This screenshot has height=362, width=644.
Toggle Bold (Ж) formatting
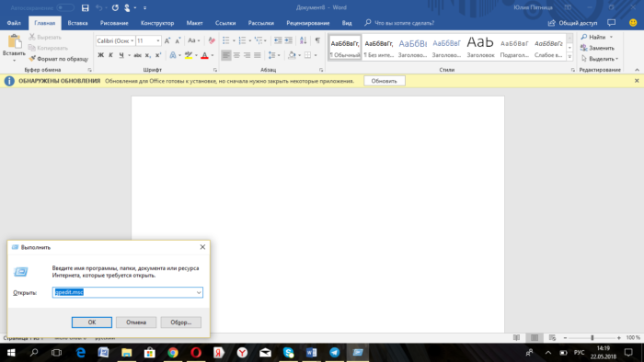(x=100, y=55)
